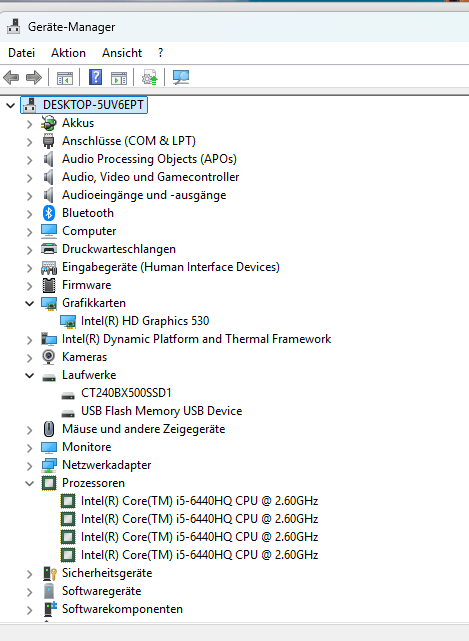The width and height of the screenshot is (469, 641).
Task: Select the Druckwarteschlangen label
Action: [x=119, y=249]
